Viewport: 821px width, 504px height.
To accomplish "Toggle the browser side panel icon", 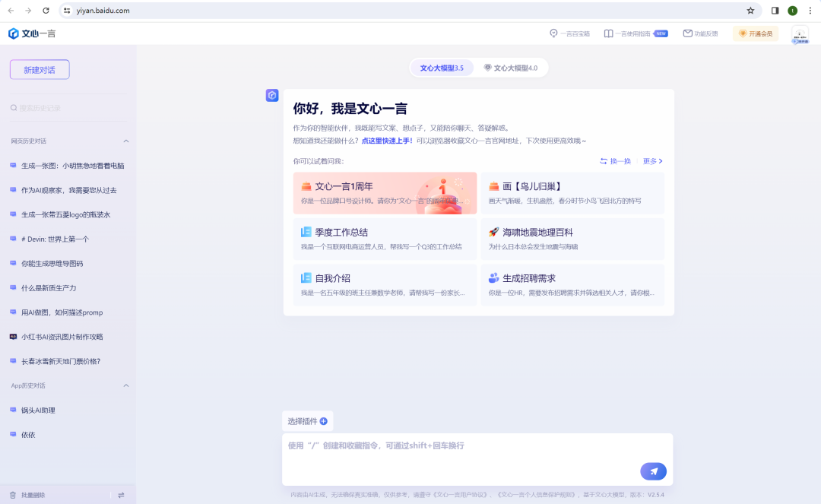I will [775, 11].
